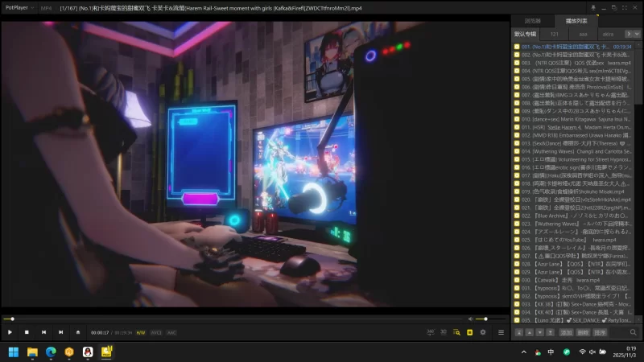Open the control panel gear settings
Screen dimensions: 644x362
483,332
